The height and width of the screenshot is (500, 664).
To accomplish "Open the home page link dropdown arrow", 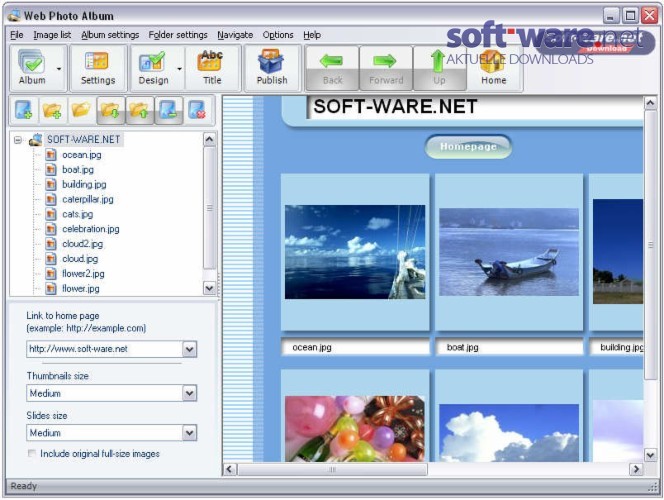I will (190, 349).
